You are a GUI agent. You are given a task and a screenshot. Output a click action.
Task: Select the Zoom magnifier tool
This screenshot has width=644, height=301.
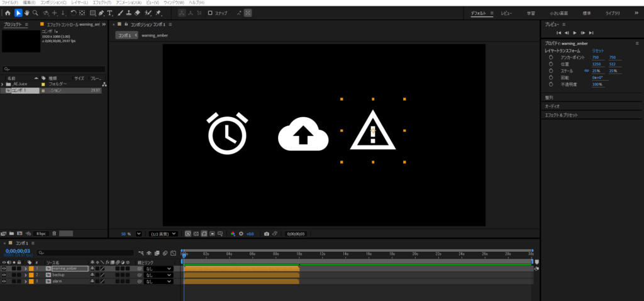(35, 13)
